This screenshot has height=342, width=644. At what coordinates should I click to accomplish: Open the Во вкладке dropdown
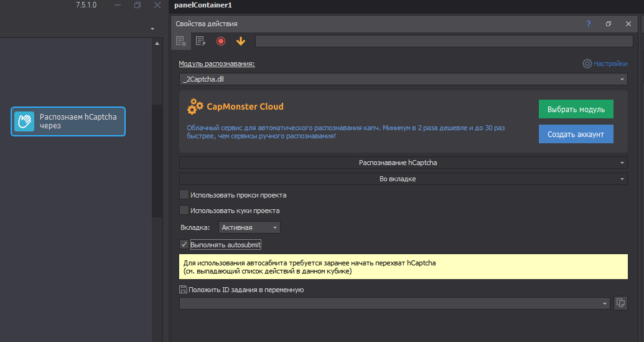(x=403, y=179)
